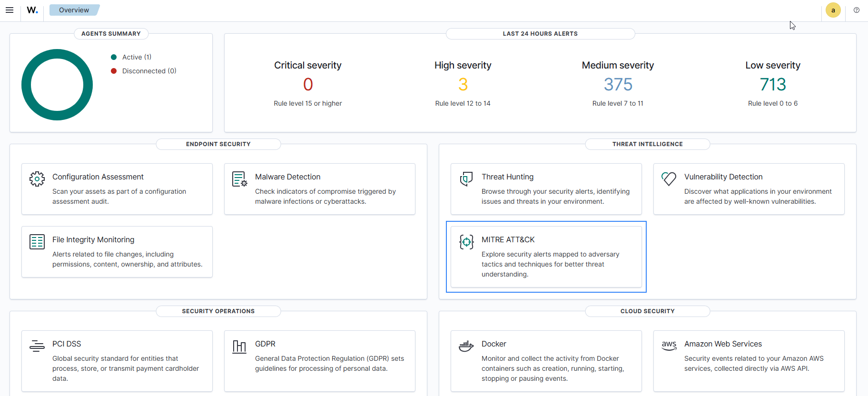This screenshot has width=868, height=396.
Task: Click the MITRE ATT&CK crosshair icon
Action: [x=466, y=242]
